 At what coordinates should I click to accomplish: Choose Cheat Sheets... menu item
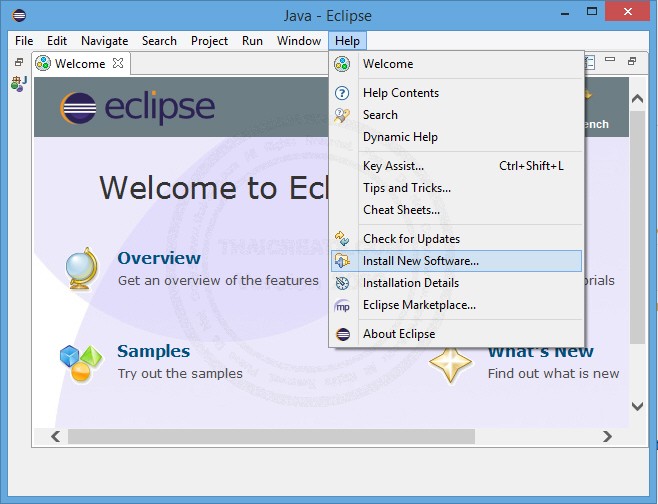point(456,210)
